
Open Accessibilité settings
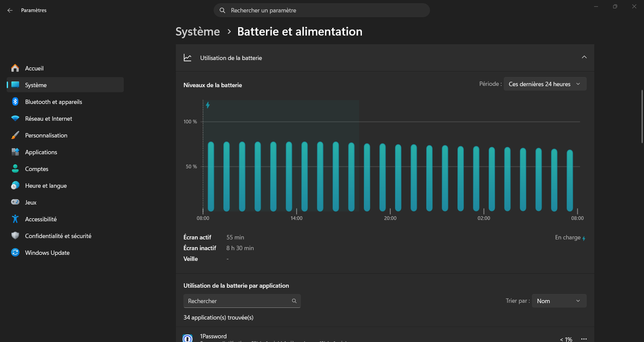tap(65, 219)
